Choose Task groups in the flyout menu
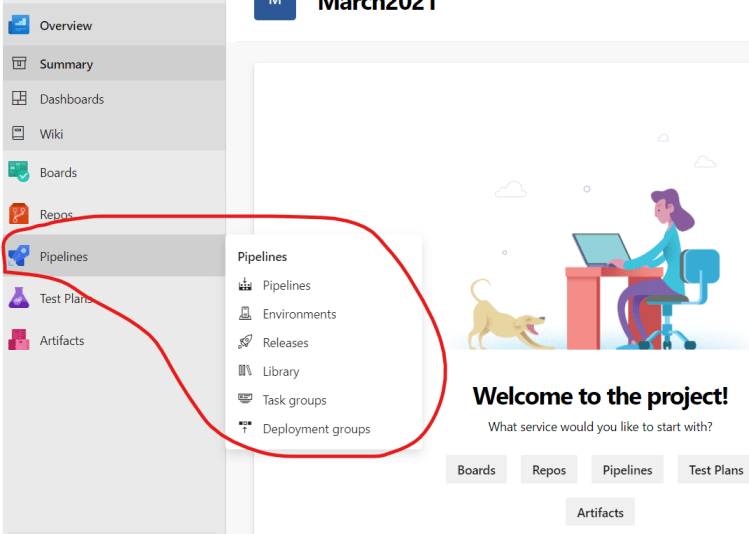749x534 pixels. pyautogui.click(x=295, y=400)
